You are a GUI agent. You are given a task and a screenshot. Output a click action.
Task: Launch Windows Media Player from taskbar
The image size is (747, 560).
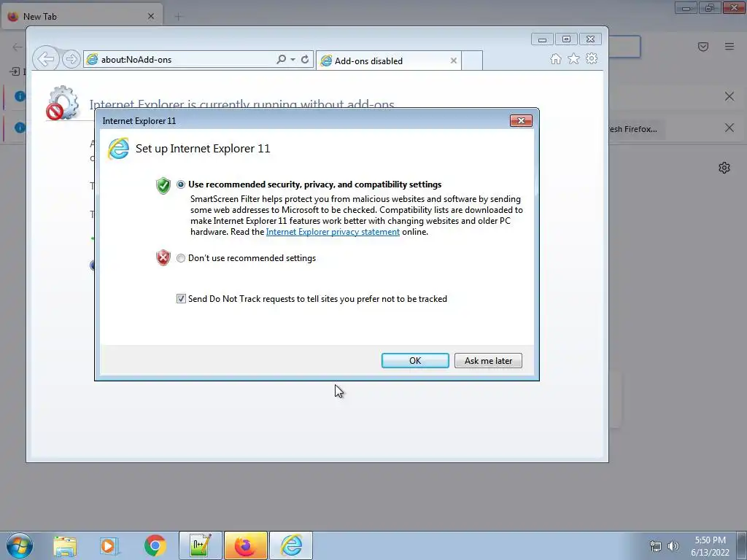coord(109,545)
